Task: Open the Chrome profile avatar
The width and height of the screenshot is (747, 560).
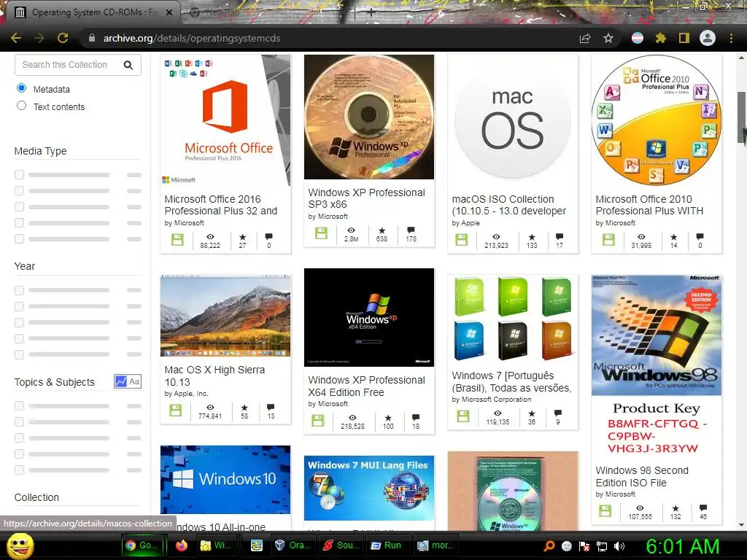Action: [x=708, y=38]
